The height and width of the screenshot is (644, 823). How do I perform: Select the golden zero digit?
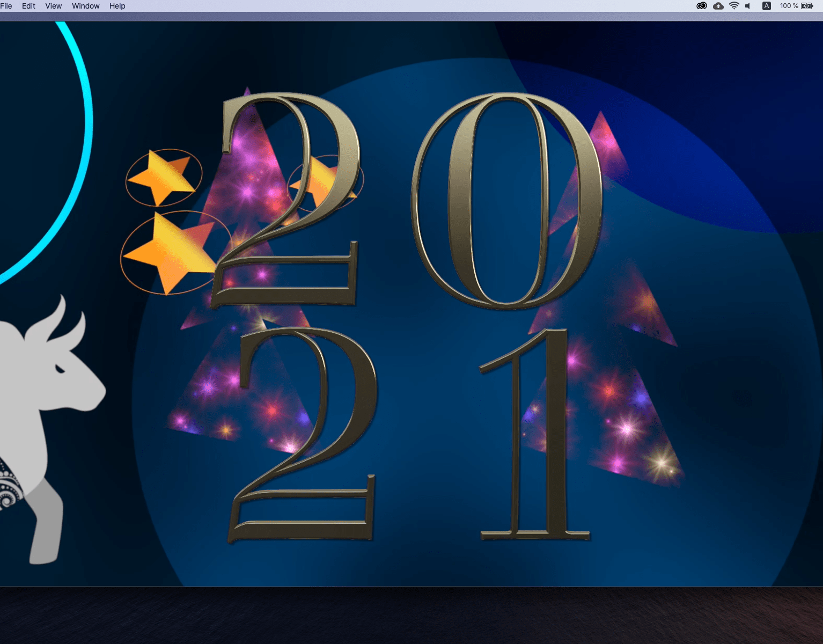506,201
